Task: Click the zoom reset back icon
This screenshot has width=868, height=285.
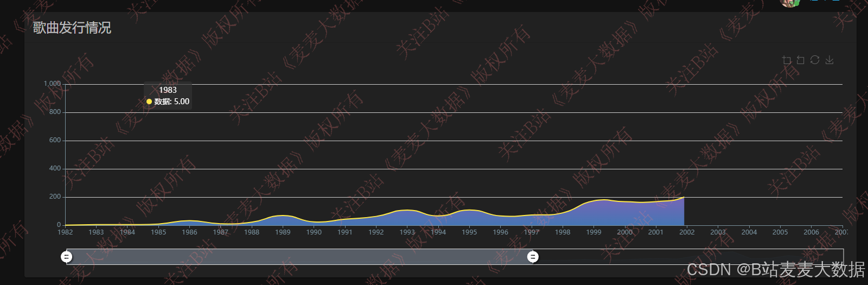Action: click(x=801, y=60)
